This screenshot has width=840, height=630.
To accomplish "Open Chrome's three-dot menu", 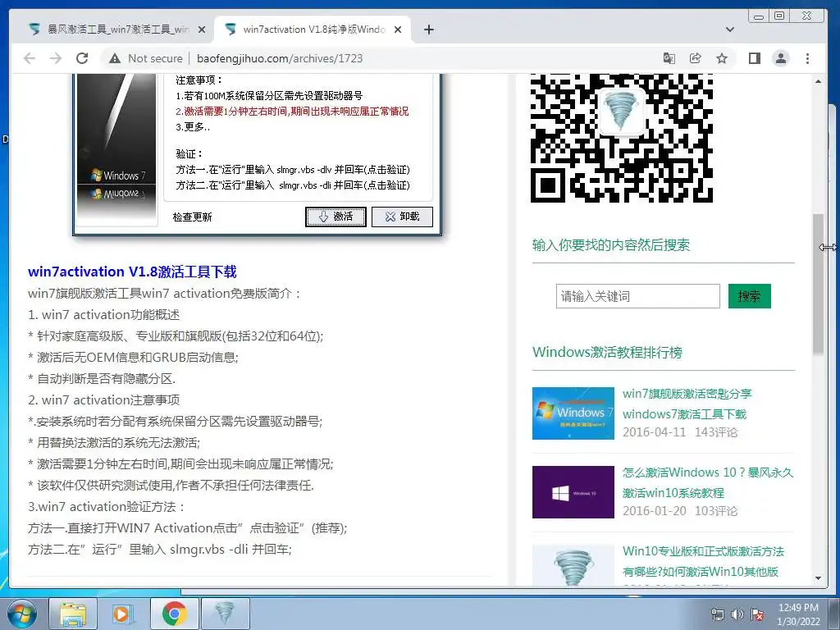I will coord(807,58).
